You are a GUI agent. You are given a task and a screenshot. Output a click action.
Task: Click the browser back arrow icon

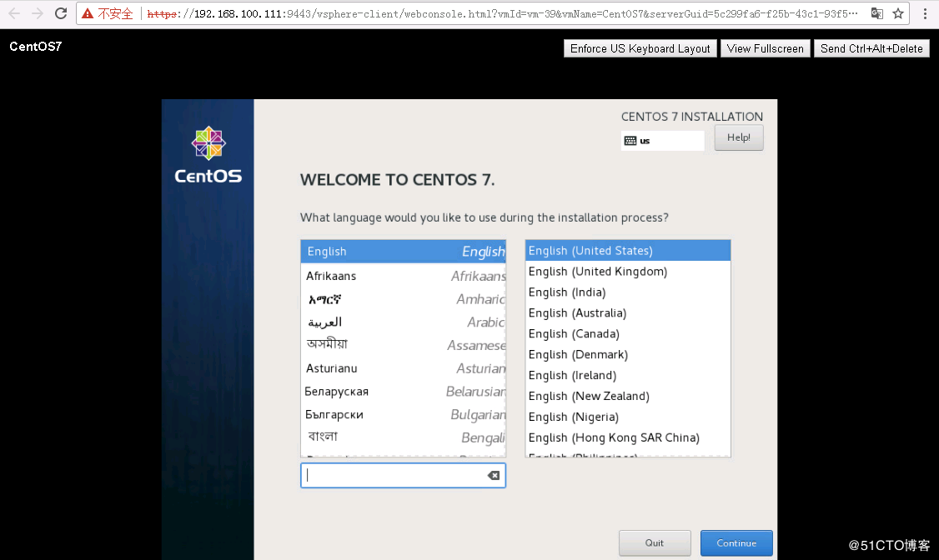(x=14, y=13)
